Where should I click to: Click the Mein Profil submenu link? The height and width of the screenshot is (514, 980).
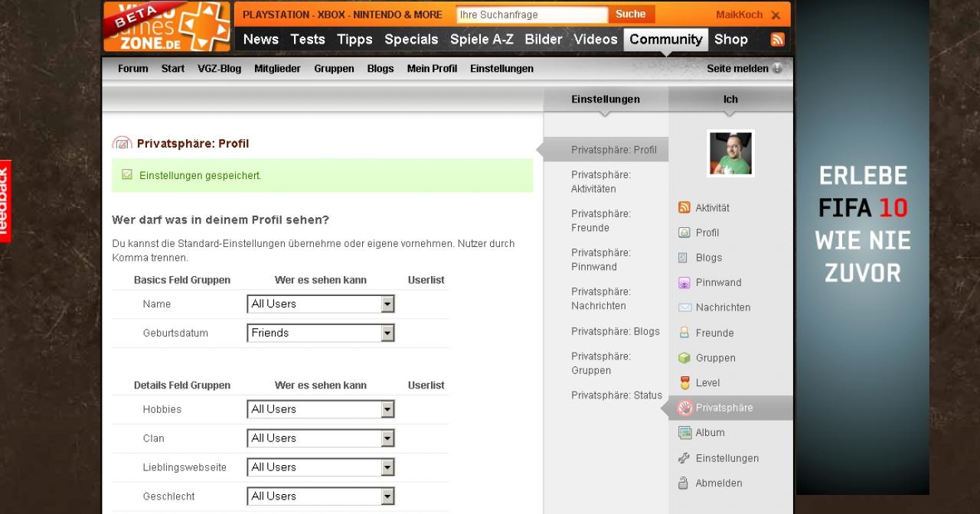432,69
